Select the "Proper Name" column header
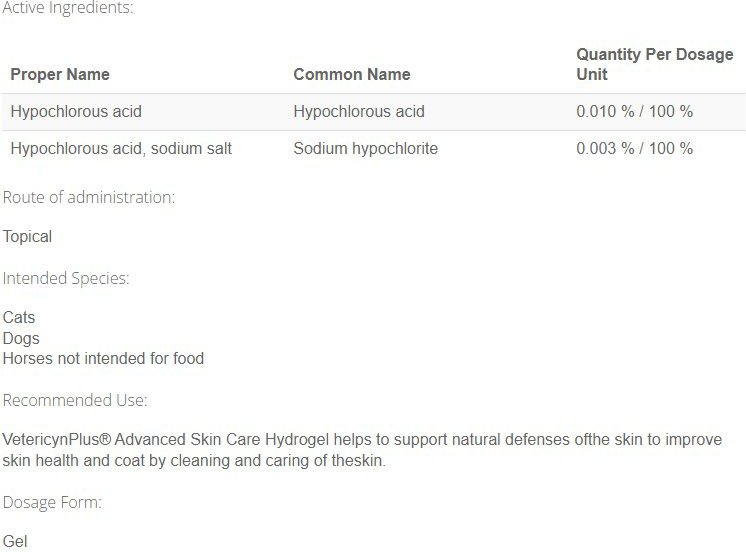 pos(60,74)
